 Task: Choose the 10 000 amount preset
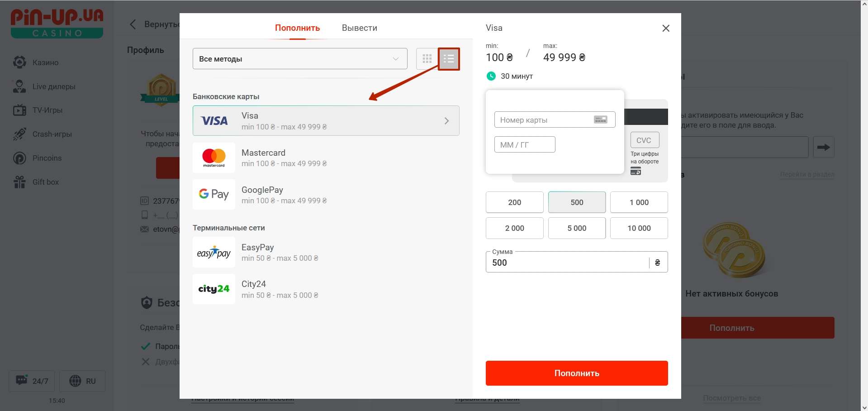coord(639,228)
